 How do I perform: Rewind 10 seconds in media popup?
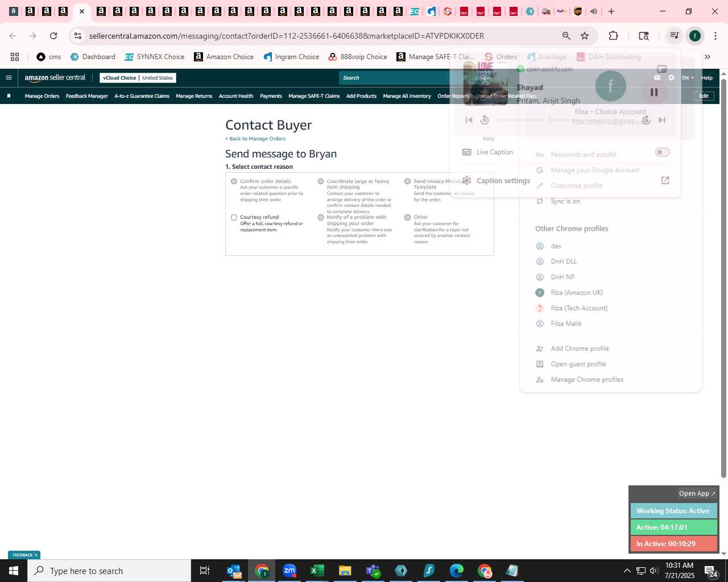[485, 120]
